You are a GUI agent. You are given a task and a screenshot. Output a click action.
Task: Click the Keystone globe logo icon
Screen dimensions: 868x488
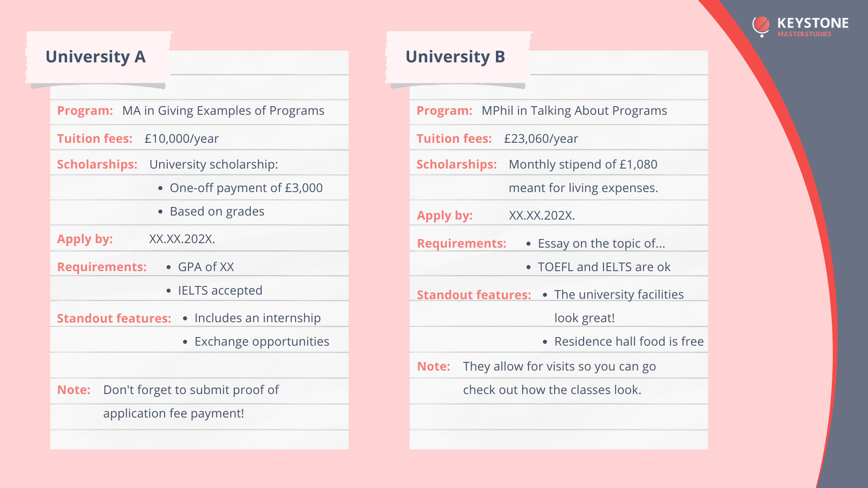coord(761,26)
